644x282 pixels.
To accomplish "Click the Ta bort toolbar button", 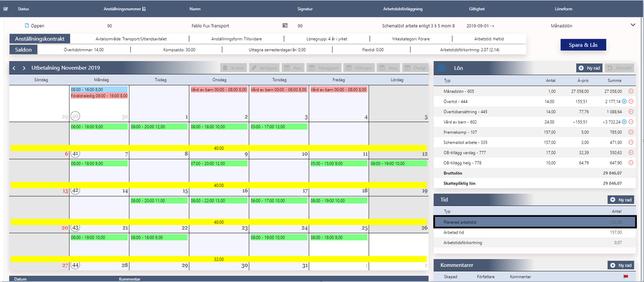I will pyautogui.click(x=234, y=68).
